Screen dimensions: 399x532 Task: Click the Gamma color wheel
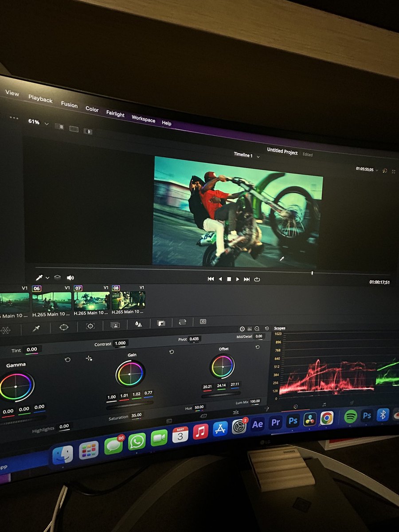(16, 387)
